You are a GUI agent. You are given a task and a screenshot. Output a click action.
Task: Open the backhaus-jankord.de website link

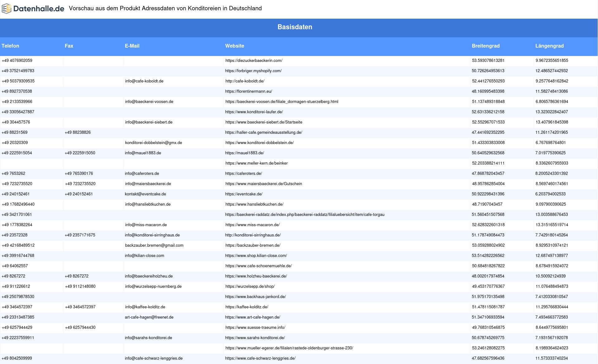tap(255, 297)
